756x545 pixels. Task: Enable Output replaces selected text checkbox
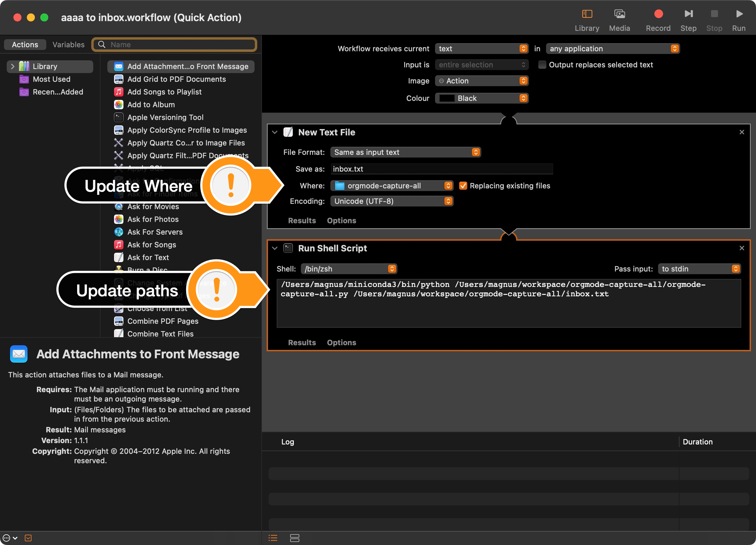[x=542, y=65]
